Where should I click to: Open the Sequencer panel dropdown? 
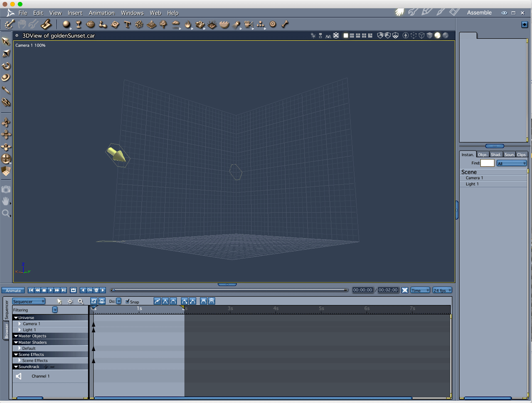click(x=28, y=301)
